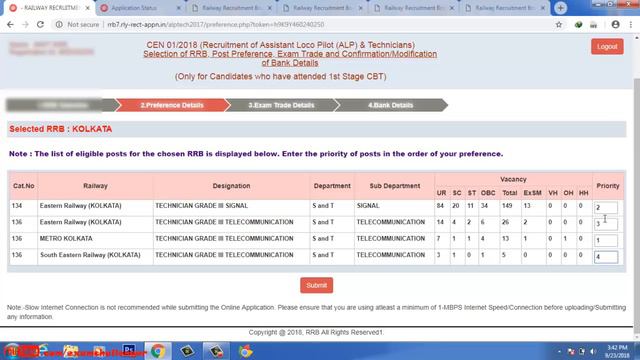Bookmark this page with the star icon
The width and height of the screenshot is (640, 360).
coord(559,24)
